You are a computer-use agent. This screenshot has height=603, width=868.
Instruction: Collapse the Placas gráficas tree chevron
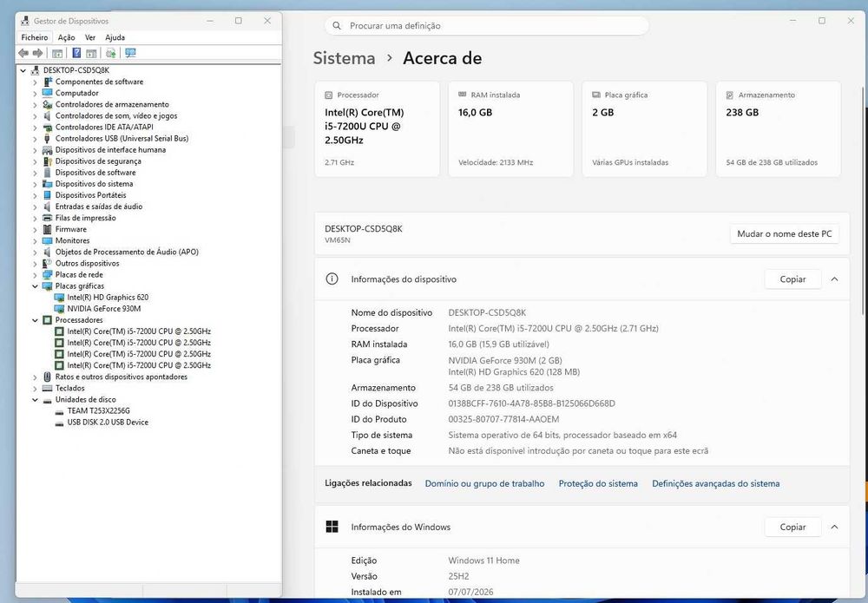[x=35, y=286]
